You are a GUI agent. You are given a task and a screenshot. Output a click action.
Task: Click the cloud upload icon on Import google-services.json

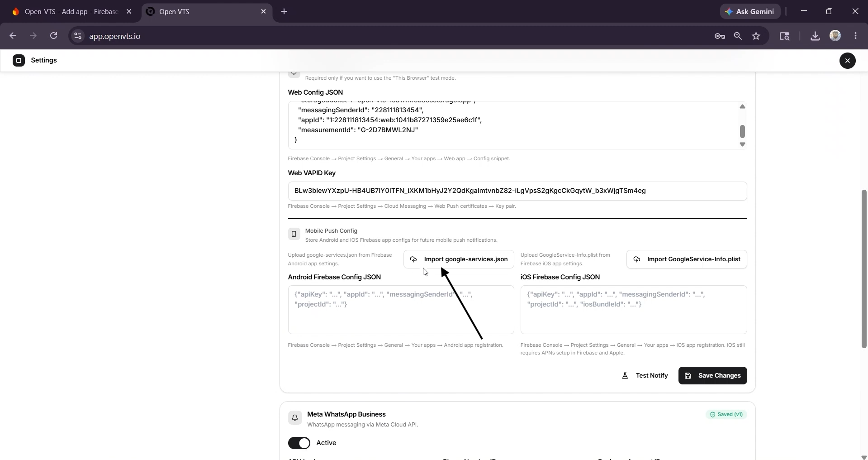[413, 259]
